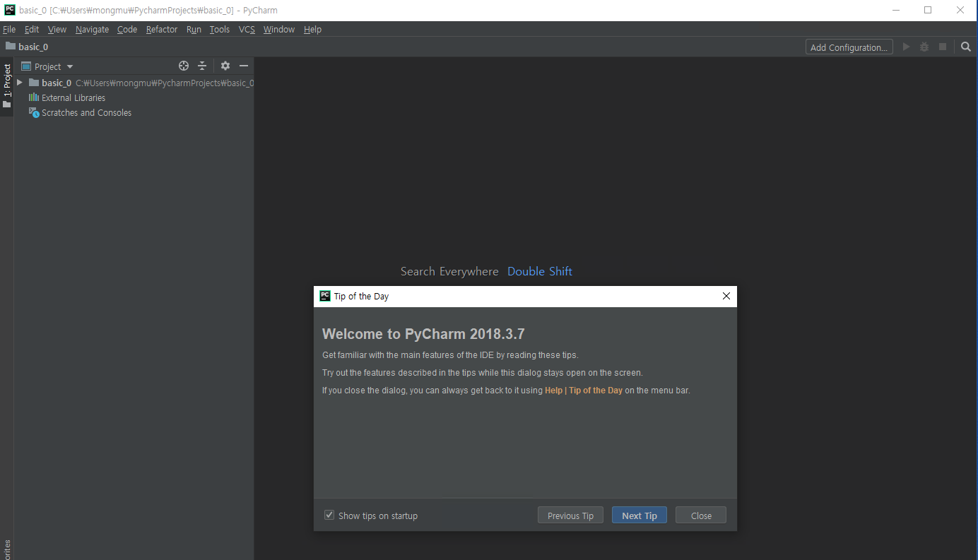Screen dimensions: 978x560
Task: Click the 'Help | Tip of the Day' text
Action: click(584, 391)
